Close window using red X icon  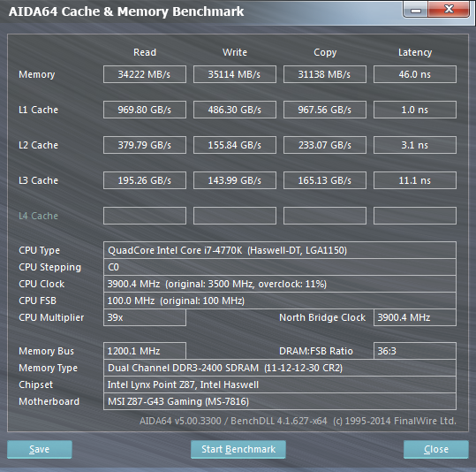point(449,10)
